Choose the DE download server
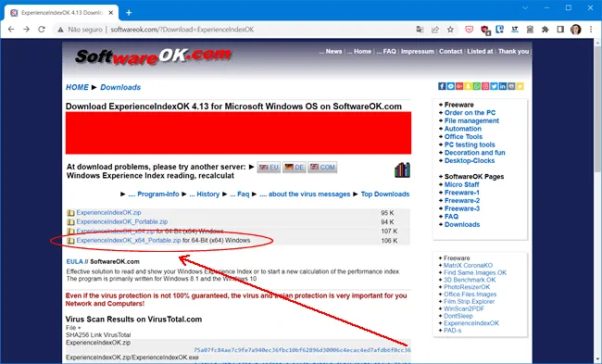This screenshot has width=602, height=364. 295,168
